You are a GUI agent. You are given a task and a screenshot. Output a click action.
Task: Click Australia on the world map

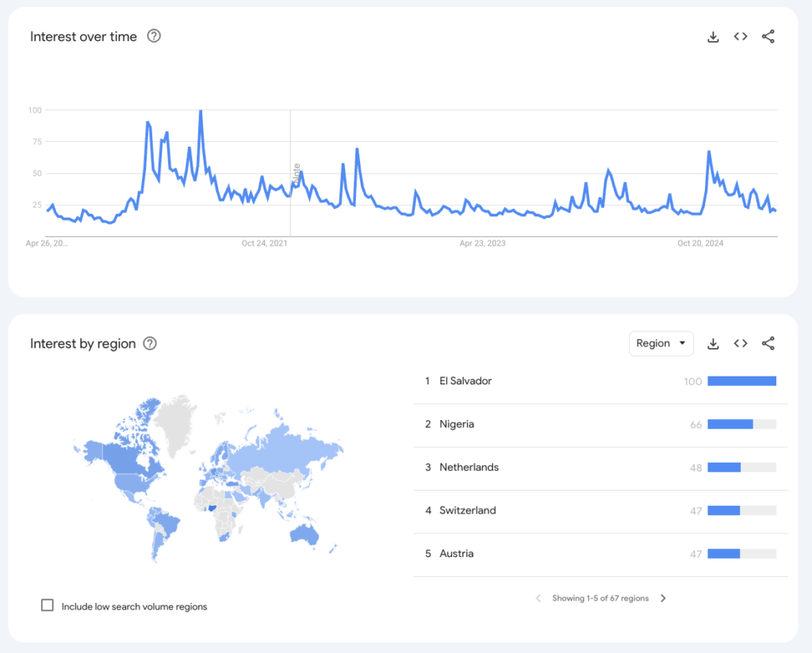coord(304,535)
